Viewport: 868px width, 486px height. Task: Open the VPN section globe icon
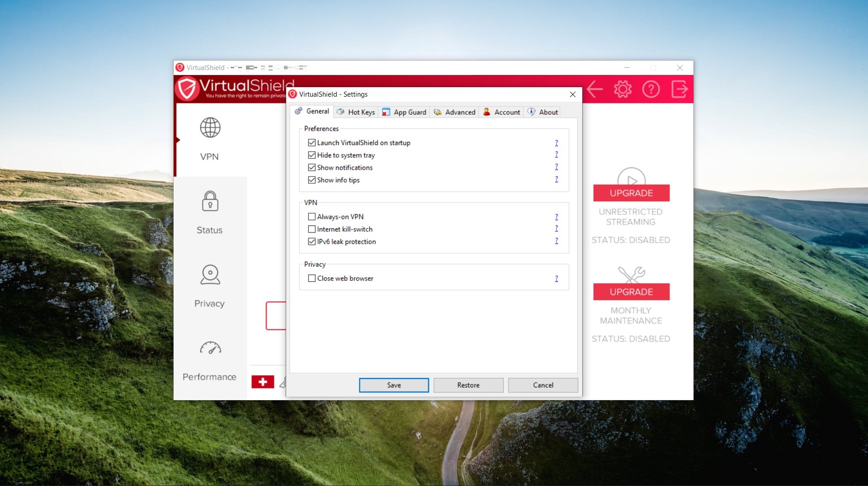(210, 128)
